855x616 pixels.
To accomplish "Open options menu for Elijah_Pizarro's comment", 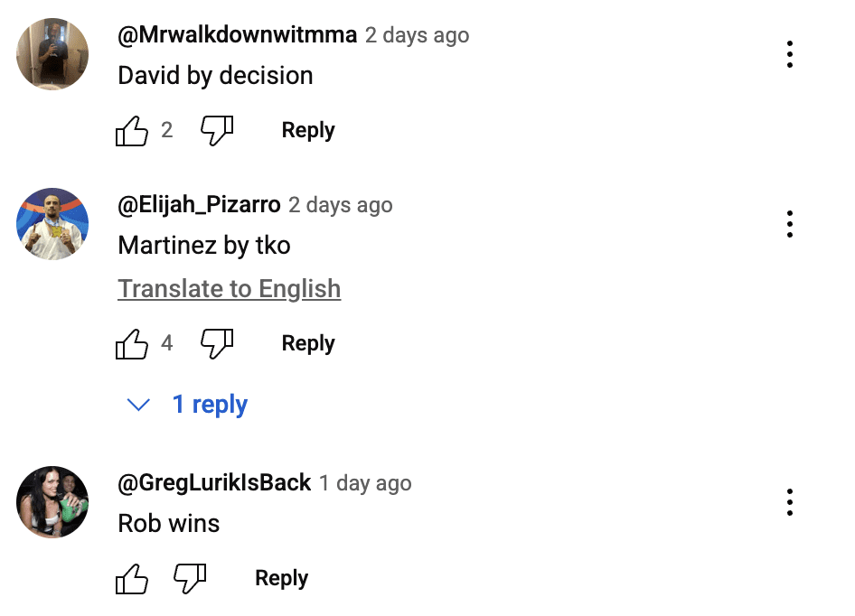I will pos(790,223).
